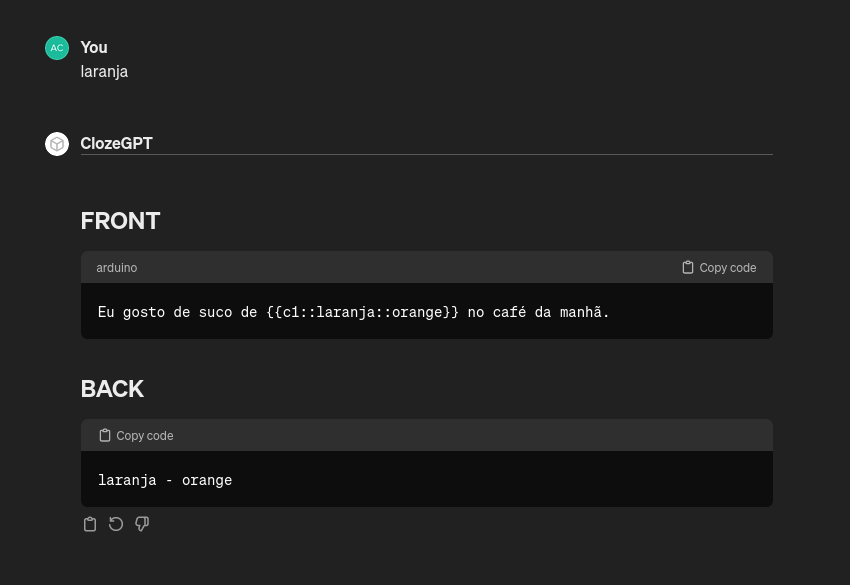
Task: Click the ClozeGPT cube avatar icon
Action: [x=57, y=144]
